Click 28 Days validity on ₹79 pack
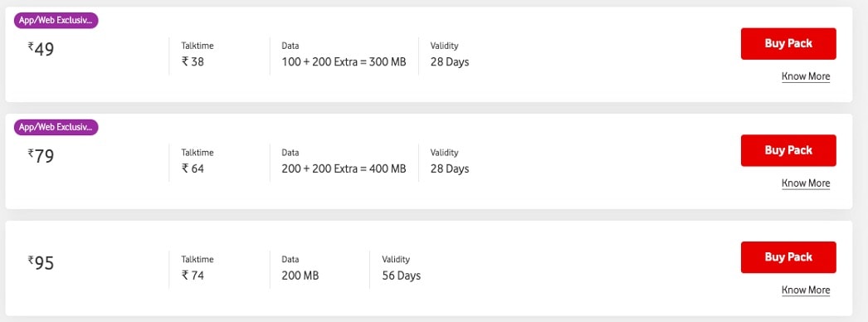 coord(450,168)
